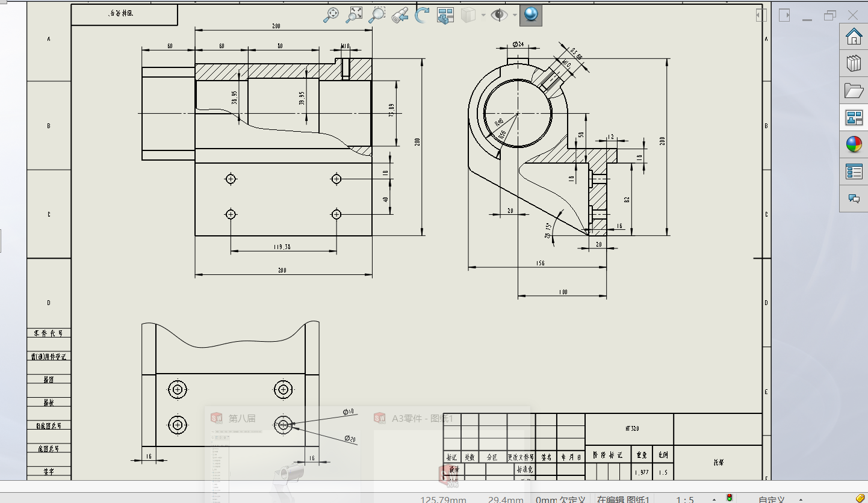Click the 在编辑 图纸1 status text
The width and height of the screenshot is (868, 503).
coord(623,499)
